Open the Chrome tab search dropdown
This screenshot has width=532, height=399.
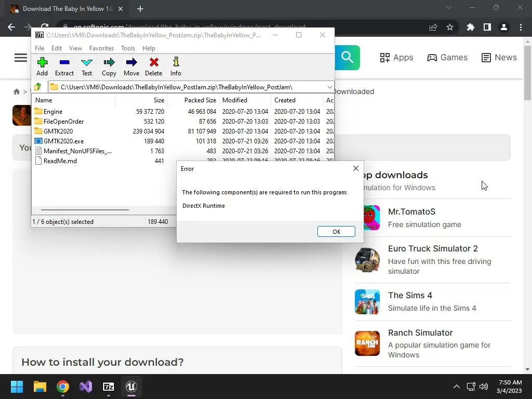pyautogui.click(x=448, y=7)
